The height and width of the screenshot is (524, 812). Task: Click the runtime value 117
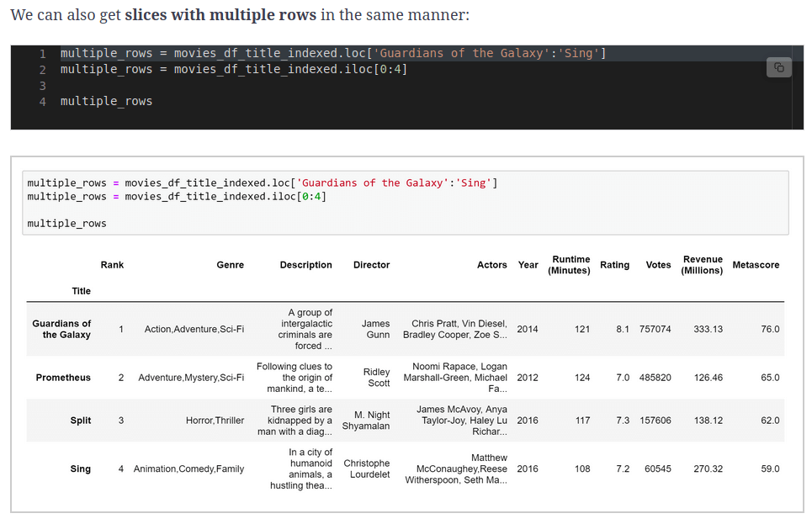coord(582,421)
